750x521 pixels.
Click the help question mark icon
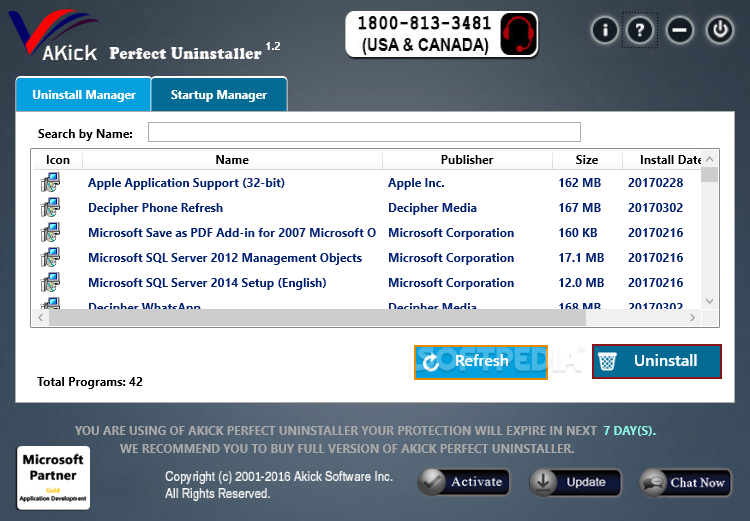[x=640, y=30]
